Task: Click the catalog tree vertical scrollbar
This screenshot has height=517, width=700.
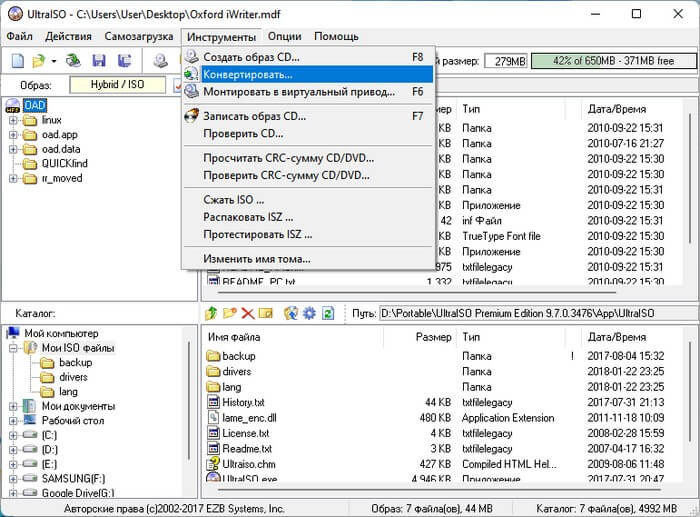Action: coord(189,400)
